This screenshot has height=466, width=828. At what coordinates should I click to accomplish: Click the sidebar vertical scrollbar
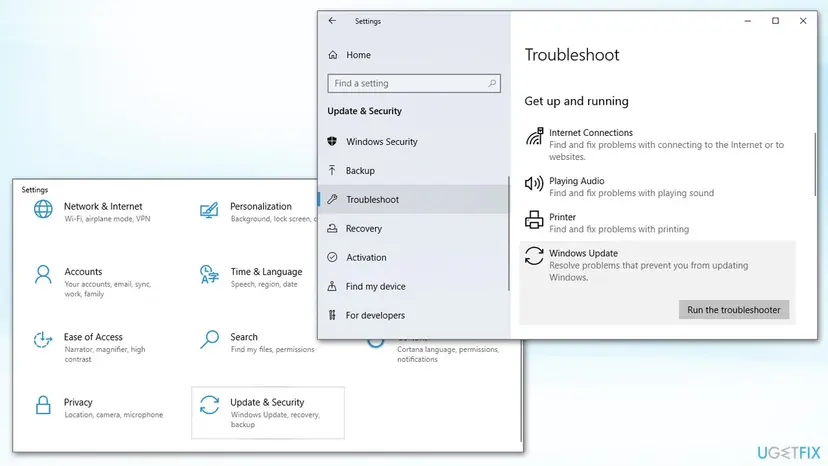509,233
